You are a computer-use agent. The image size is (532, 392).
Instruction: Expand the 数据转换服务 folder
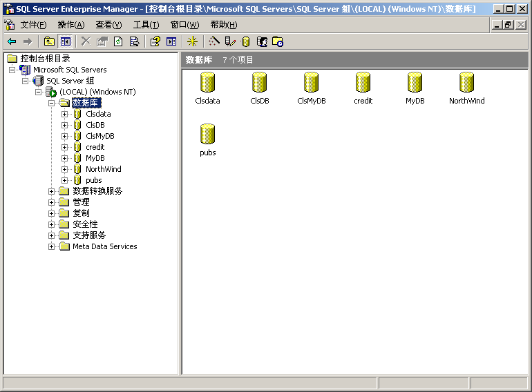coord(52,191)
